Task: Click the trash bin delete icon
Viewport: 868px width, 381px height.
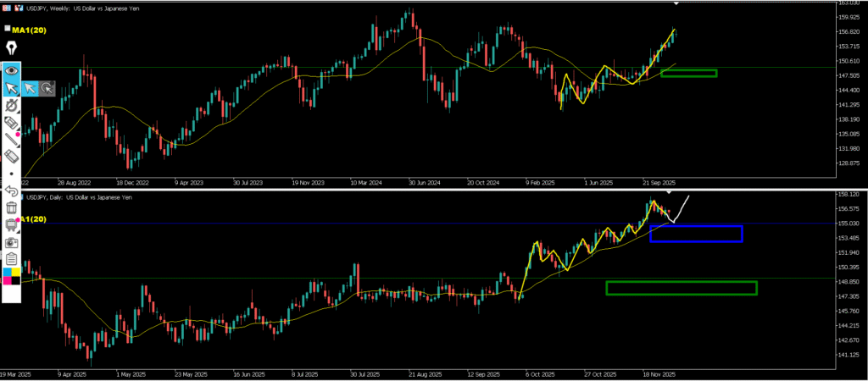Action: point(12,207)
